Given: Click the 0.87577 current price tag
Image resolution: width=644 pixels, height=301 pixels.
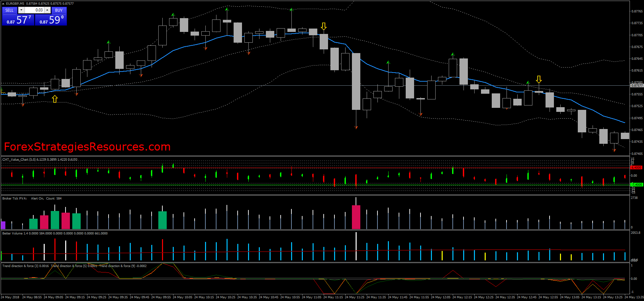Looking at the screenshot, I should [637, 86].
